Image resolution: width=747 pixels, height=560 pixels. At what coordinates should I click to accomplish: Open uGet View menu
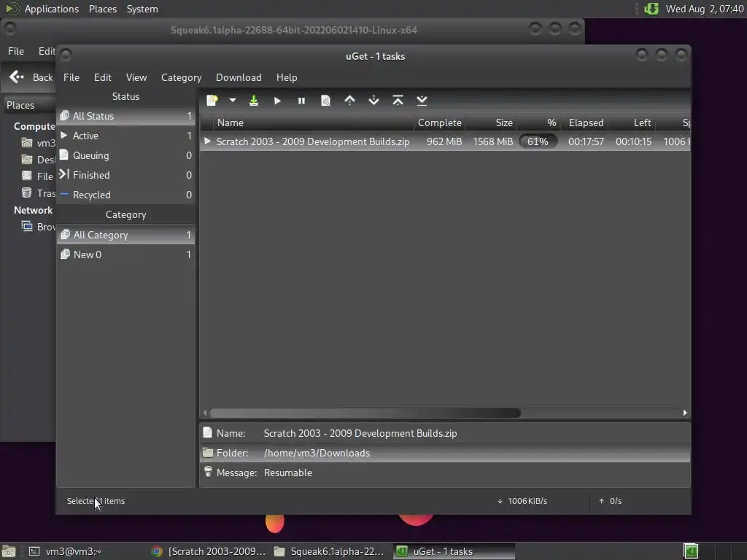coord(136,77)
